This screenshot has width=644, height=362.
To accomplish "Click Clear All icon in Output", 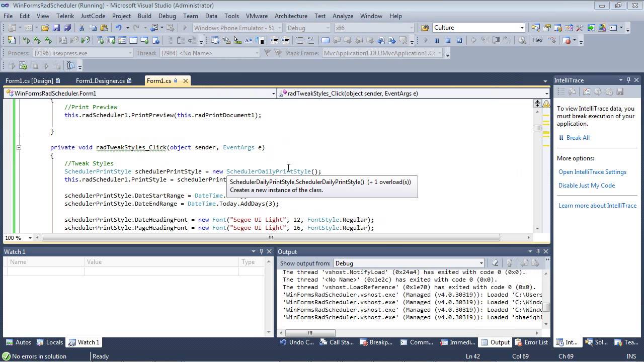I will [496, 263].
